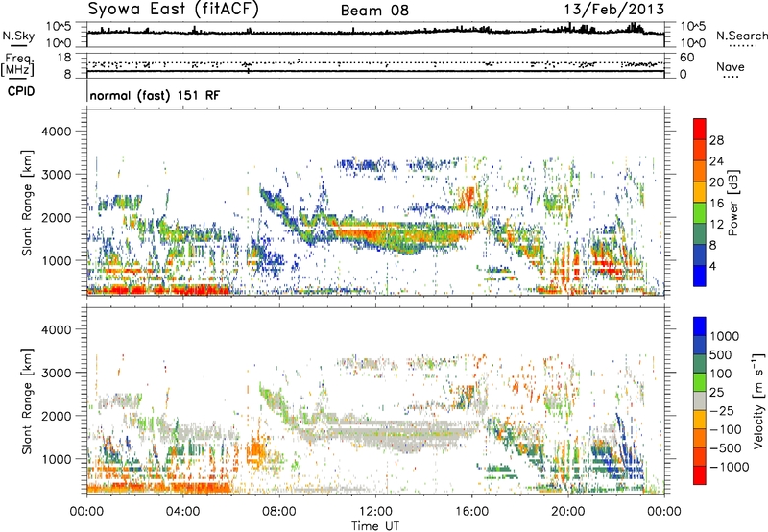Click the 'normal (fast) 151 RF' text

pos(155,95)
